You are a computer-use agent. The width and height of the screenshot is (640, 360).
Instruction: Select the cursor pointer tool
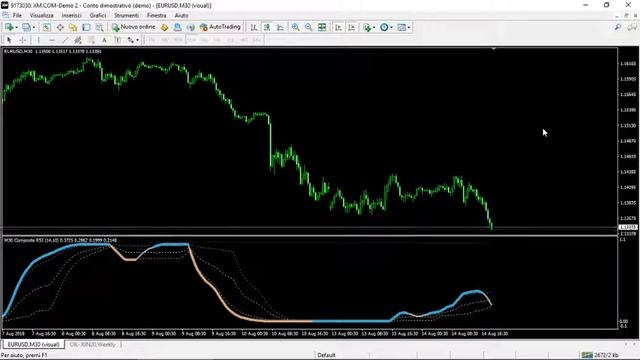click(x=9, y=40)
